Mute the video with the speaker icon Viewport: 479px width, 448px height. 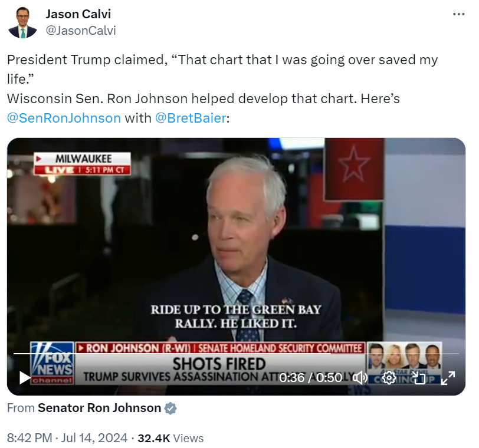click(360, 378)
